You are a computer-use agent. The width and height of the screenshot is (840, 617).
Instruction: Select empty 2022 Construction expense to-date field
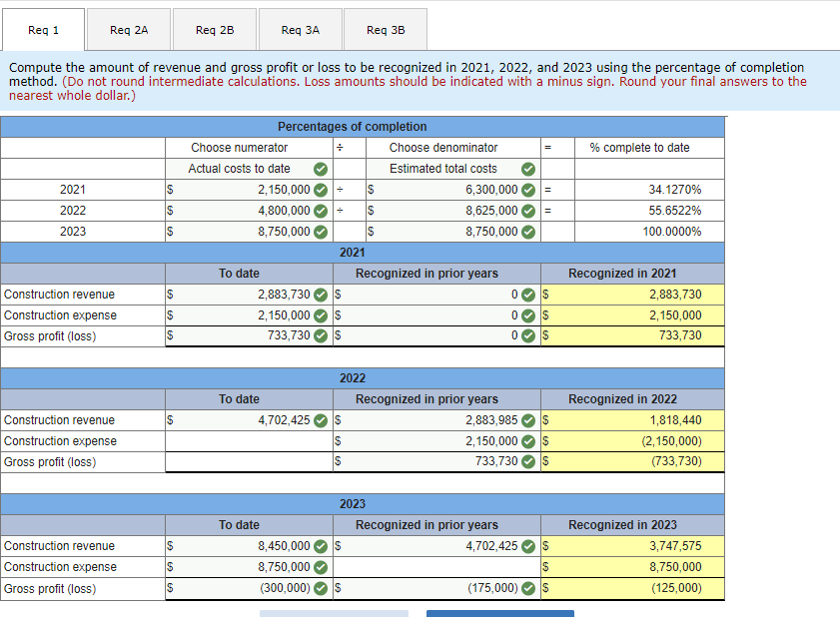pos(249,441)
